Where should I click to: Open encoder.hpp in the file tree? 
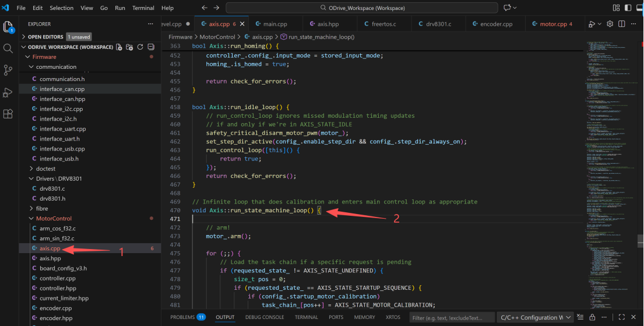coord(56,318)
